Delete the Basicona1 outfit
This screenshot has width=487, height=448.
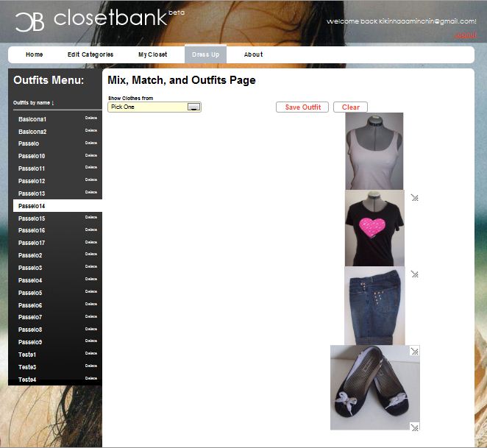point(91,118)
